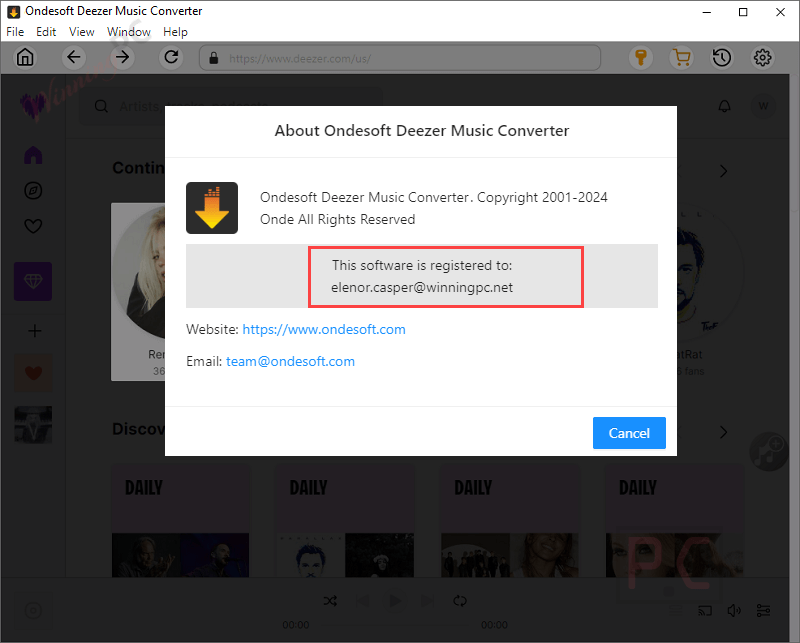
Task: Minimize the Ondesoft window
Action: coord(707,12)
